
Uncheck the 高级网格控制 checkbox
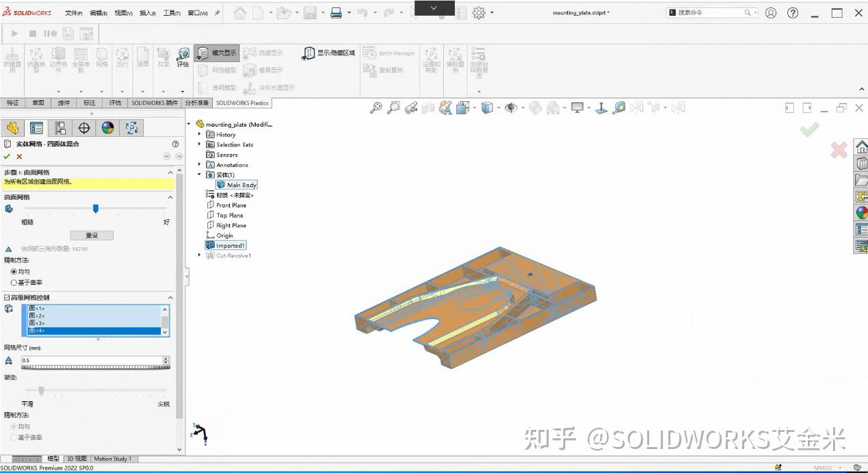pyautogui.click(x=7, y=297)
